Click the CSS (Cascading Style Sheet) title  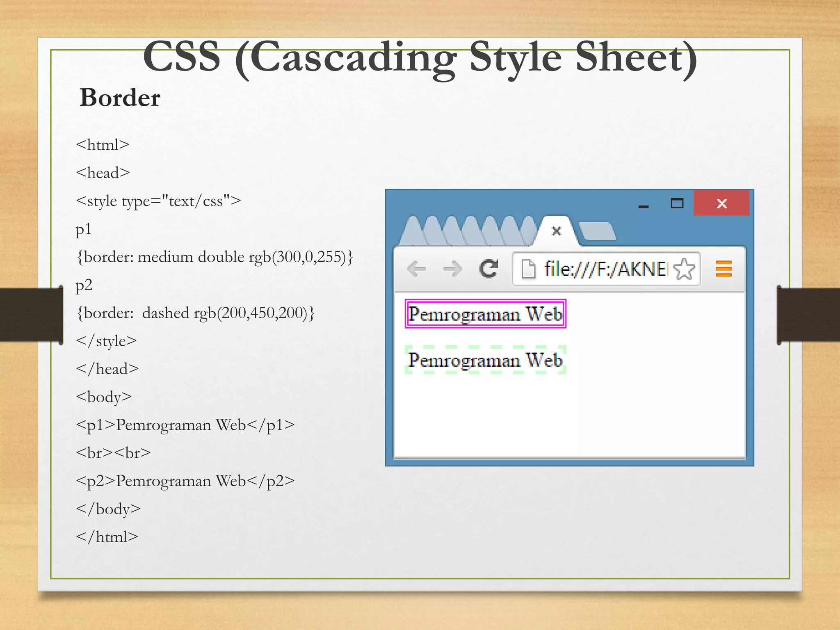pos(420,58)
